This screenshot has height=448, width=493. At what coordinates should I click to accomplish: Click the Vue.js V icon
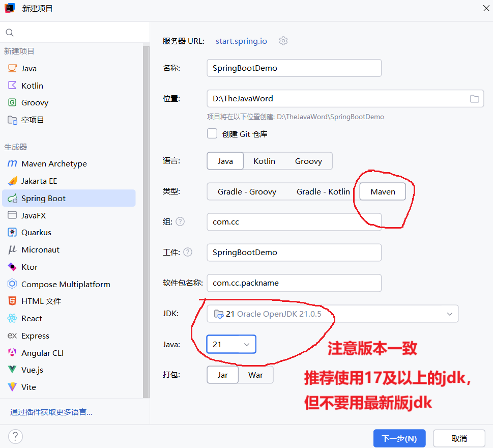click(x=12, y=370)
